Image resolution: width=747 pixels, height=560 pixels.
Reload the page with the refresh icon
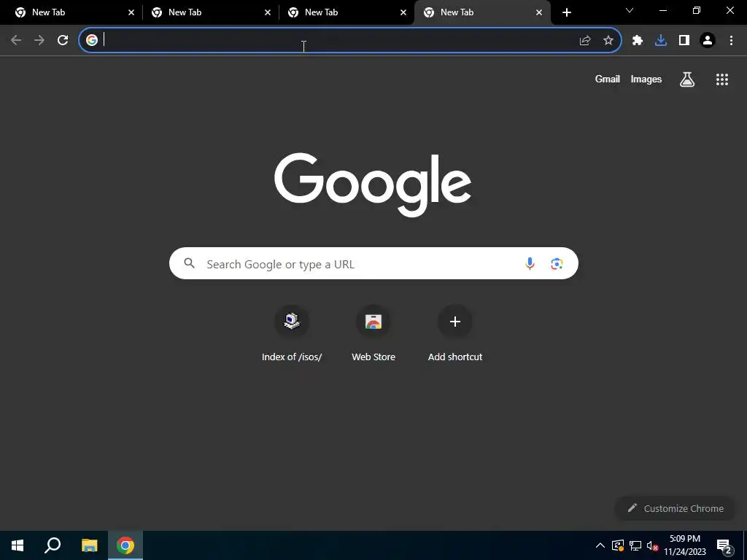coord(63,41)
